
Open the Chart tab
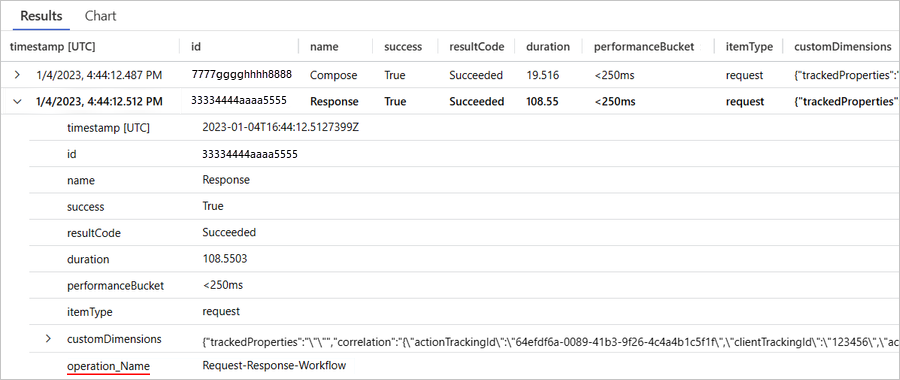click(100, 15)
